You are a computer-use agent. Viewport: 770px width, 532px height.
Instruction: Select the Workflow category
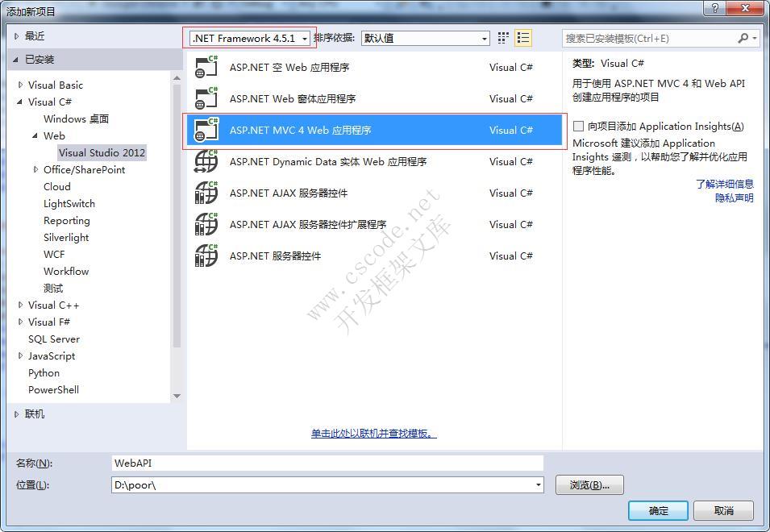(66, 272)
